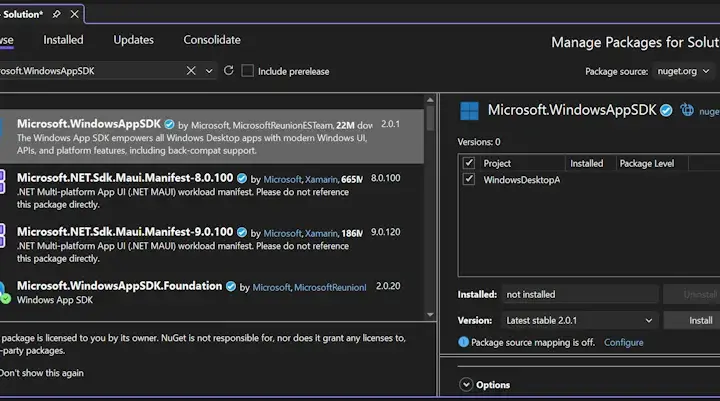Screen dimensions: 720x401
Task: Click the 'not installed' field
Action: pos(580,294)
